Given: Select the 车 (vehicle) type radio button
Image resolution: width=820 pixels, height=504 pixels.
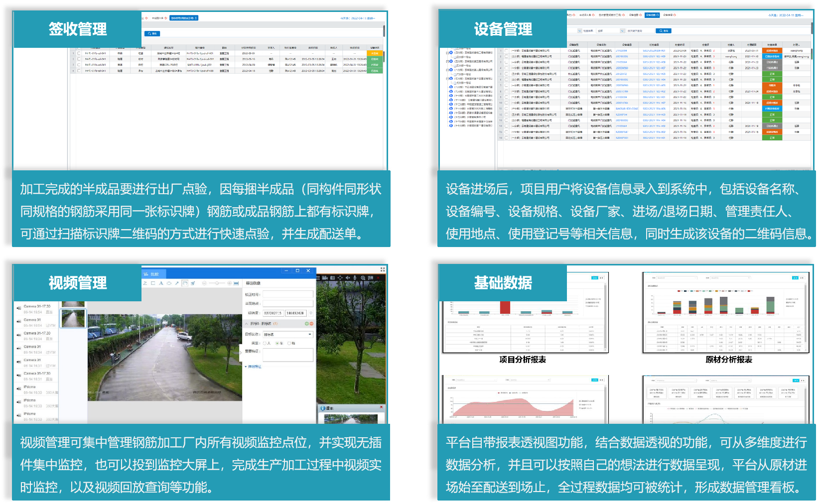Looking at the screenshot, I should [x=277, y=343].
